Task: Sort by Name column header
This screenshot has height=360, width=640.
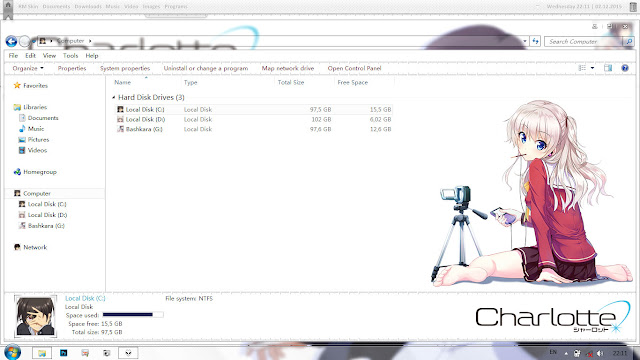Action: point(122,82)
